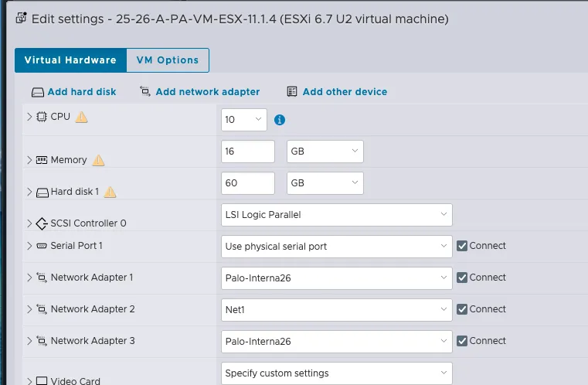Expand the Video Card settings row
This screenshot has height=385, width=588.
[29, 381]
